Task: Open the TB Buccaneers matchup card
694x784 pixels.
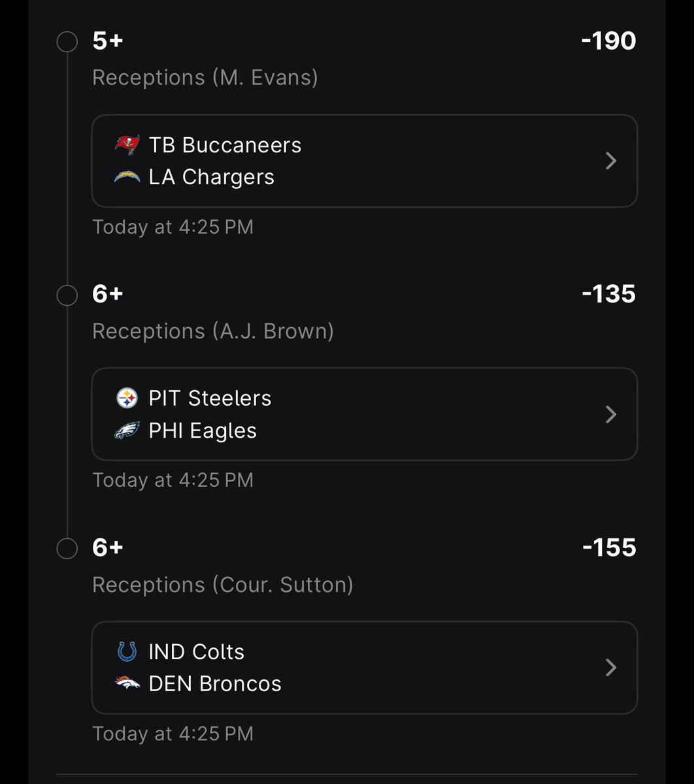Action: point(365,161)
